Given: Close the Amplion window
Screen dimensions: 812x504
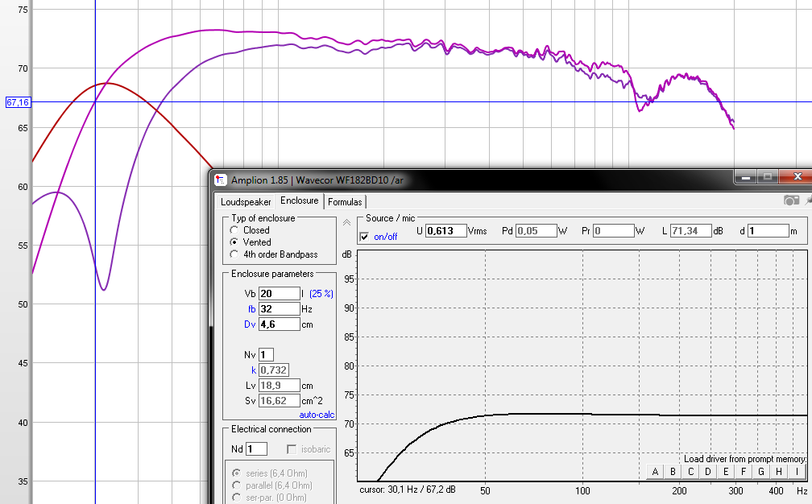Looking at the screenshot, I should [x=797, y=177].
